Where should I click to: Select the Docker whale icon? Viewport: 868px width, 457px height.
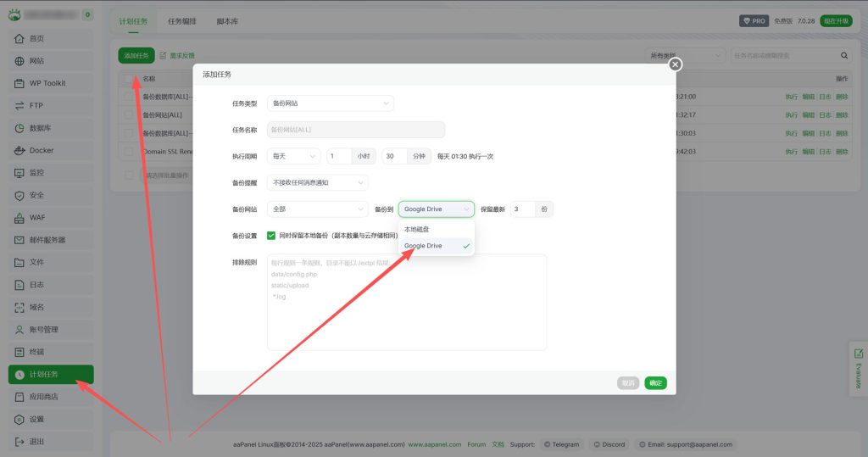[x=19, y=150]
